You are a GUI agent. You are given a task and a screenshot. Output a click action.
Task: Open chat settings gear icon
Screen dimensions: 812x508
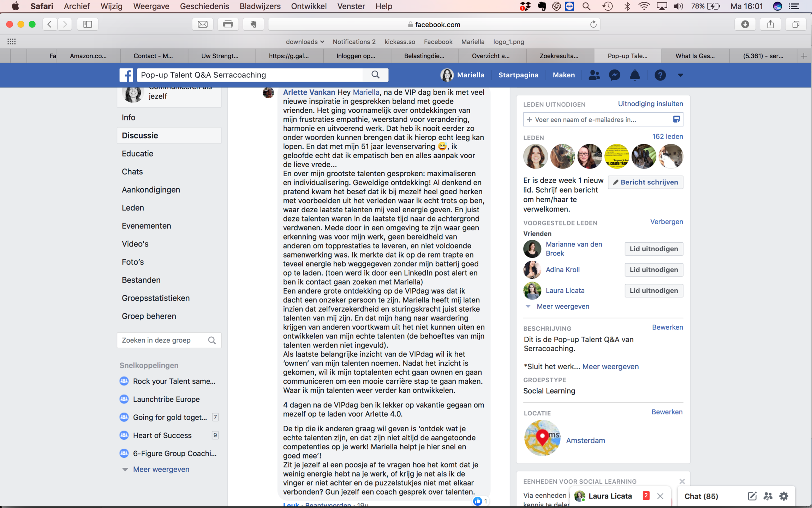(784, 496)
